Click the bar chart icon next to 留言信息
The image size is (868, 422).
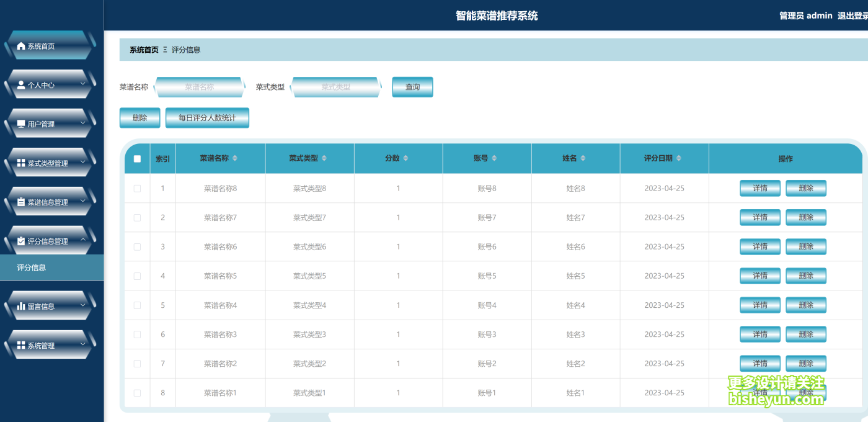(20, 307)
